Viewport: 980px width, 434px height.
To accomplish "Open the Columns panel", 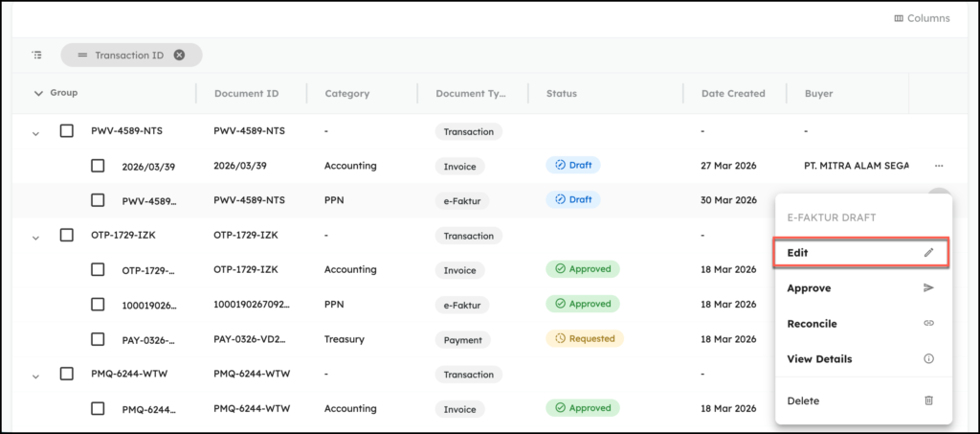I will [922, 18].
